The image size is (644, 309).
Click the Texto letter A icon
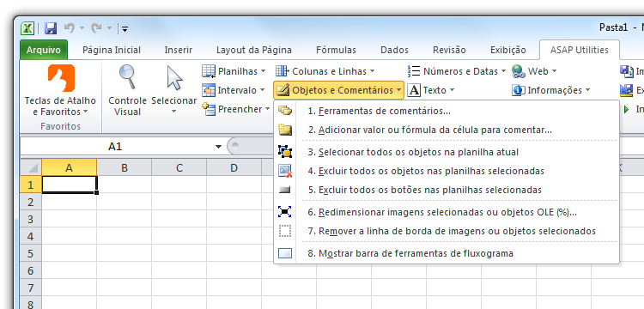click(414, 90)
